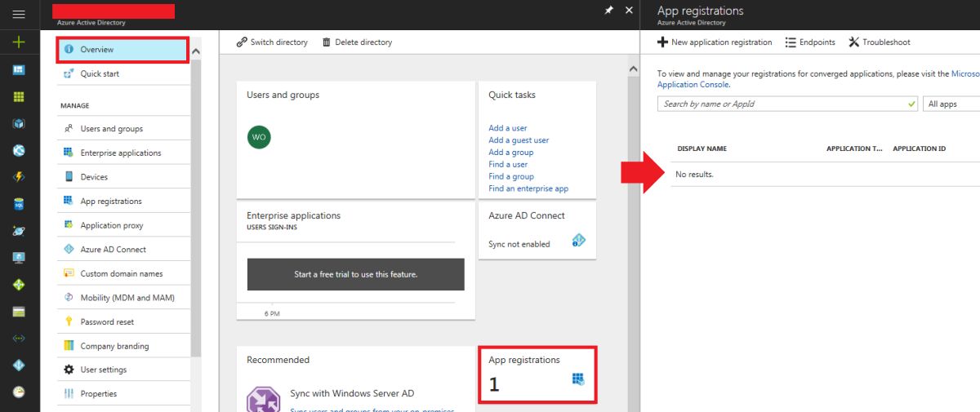
Task: Open All resources green grid icon
Action: [19, 96]
